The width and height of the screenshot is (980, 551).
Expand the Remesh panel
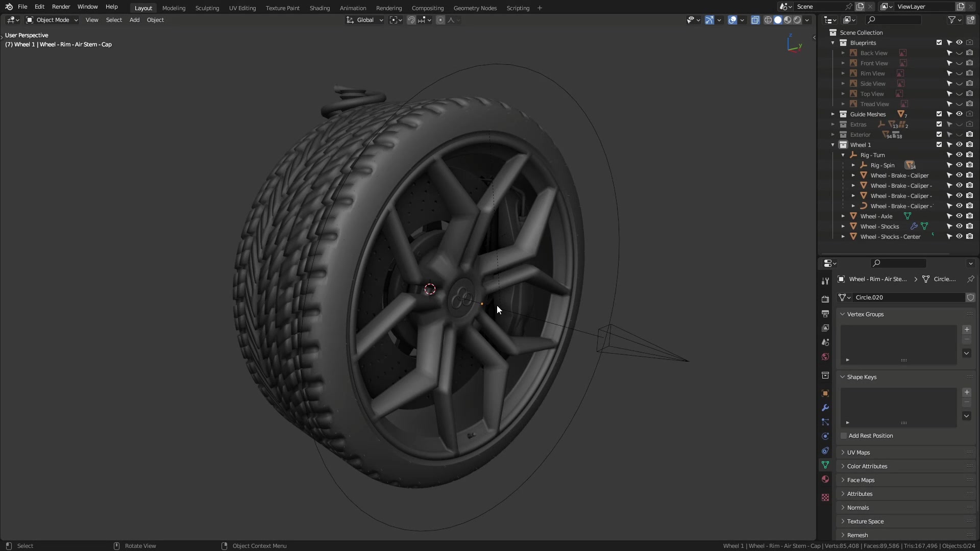857,535
